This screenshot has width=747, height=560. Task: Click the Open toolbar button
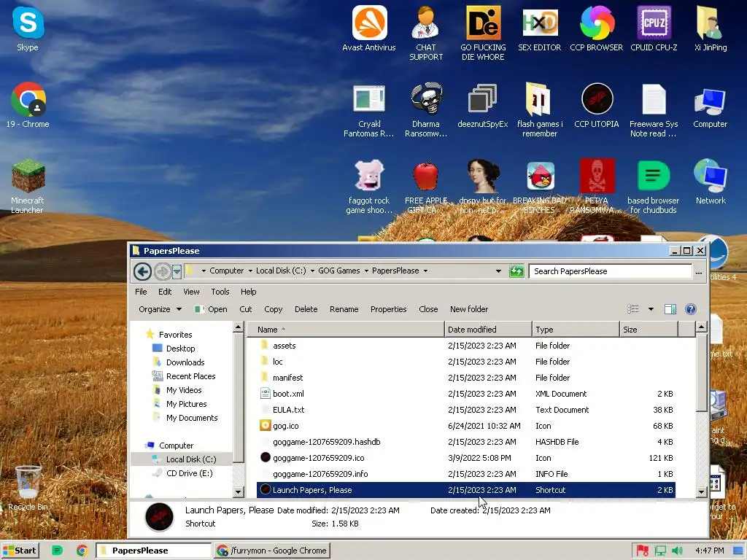[x=211, y=309]
